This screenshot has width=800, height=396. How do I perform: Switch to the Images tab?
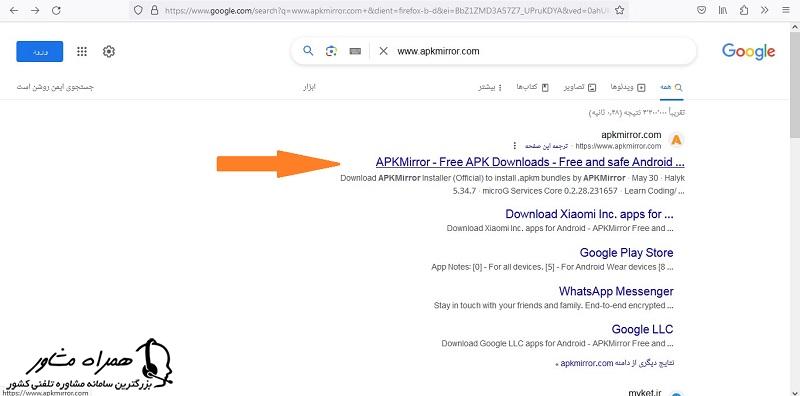point(580,87)
